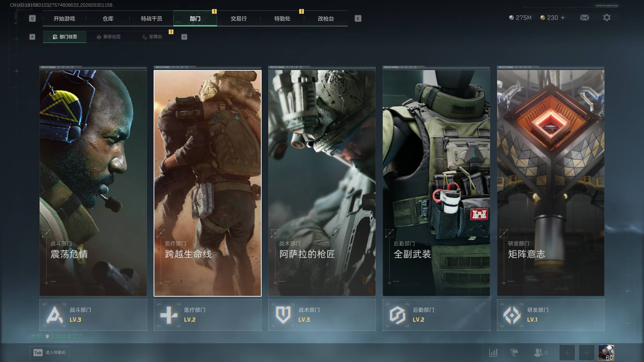The image size is (644, 362).
Task: Open the 仓库 tab
Action: (x=108, y=18)
